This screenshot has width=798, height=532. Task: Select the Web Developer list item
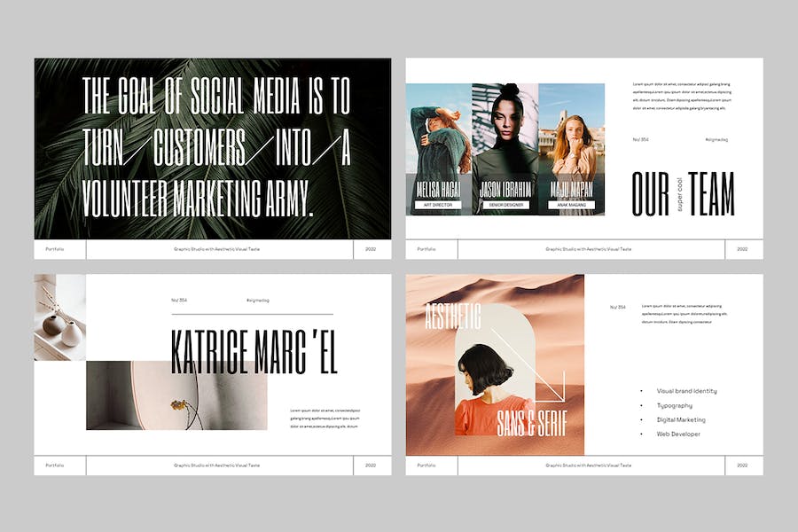coord(678,434)
